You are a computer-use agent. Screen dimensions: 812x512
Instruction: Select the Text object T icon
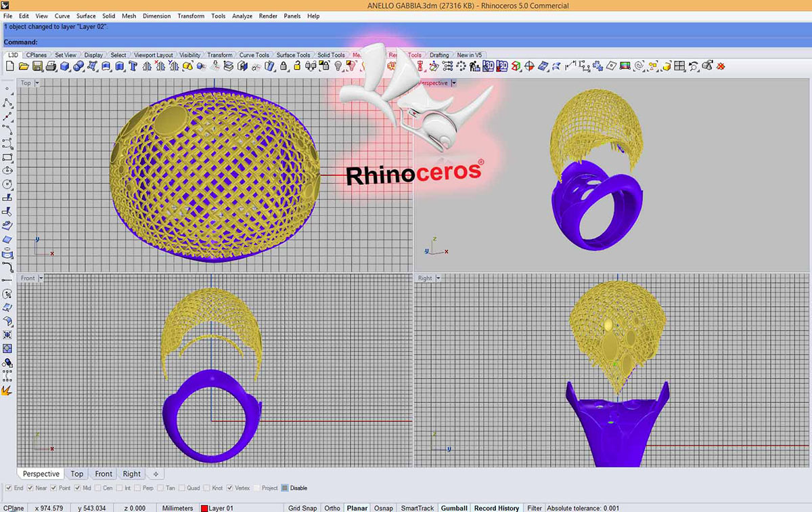(133, 66)
